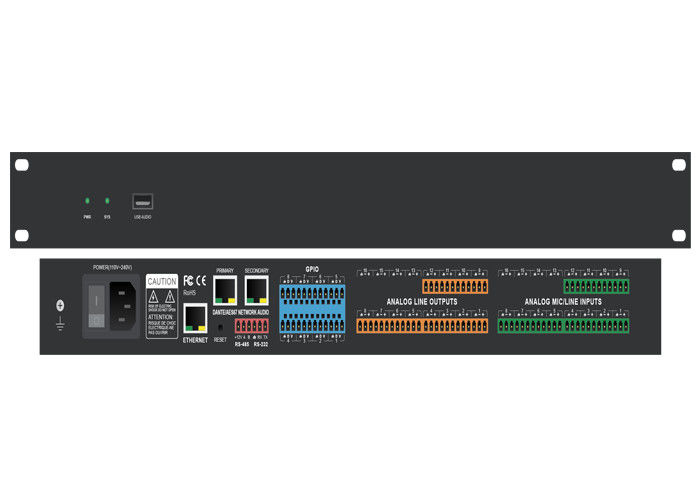
Task: Click the top-left rack mounting hole
Action: (x=21, y=165)
